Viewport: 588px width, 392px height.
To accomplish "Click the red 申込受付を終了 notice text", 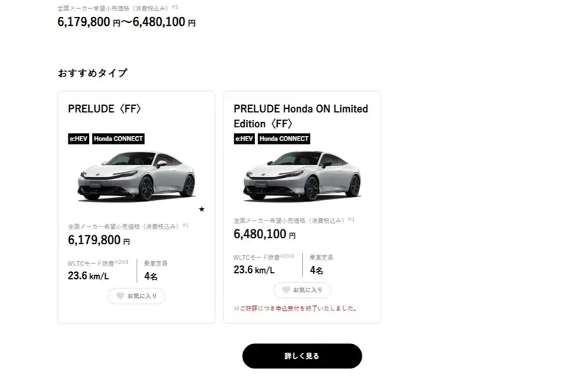I will tap(295, 308).
